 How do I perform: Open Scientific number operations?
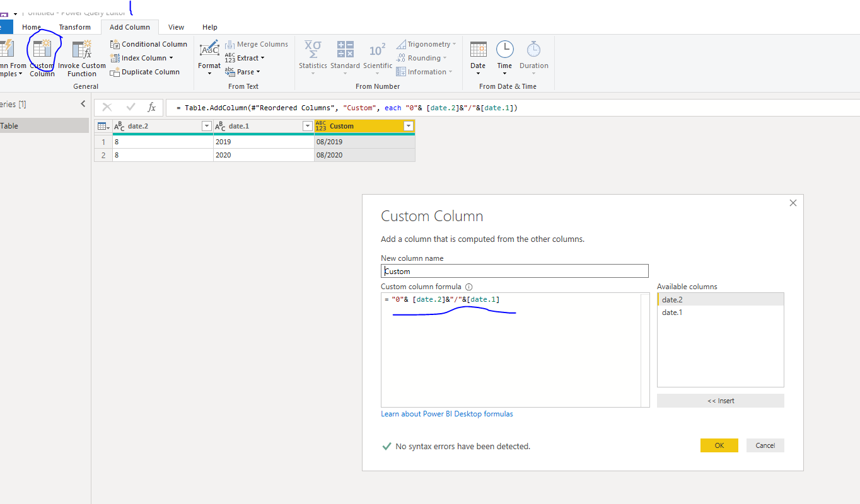(378, 58)
